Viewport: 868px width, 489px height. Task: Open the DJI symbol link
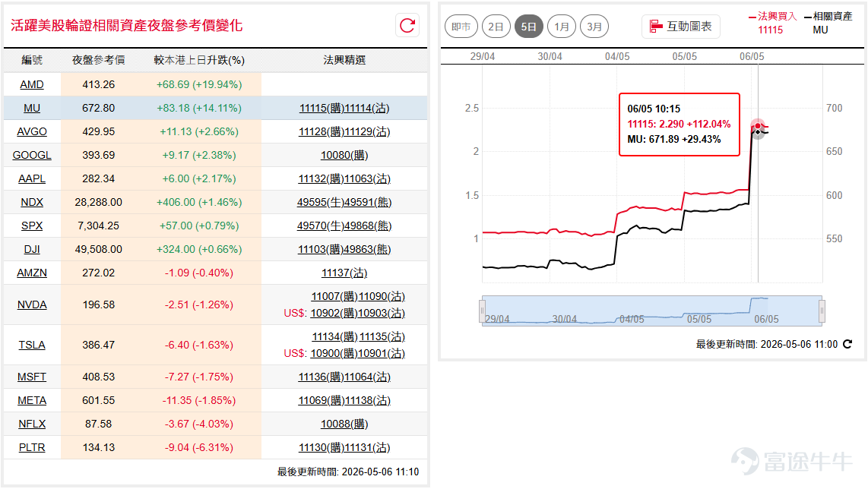[32, 250]
